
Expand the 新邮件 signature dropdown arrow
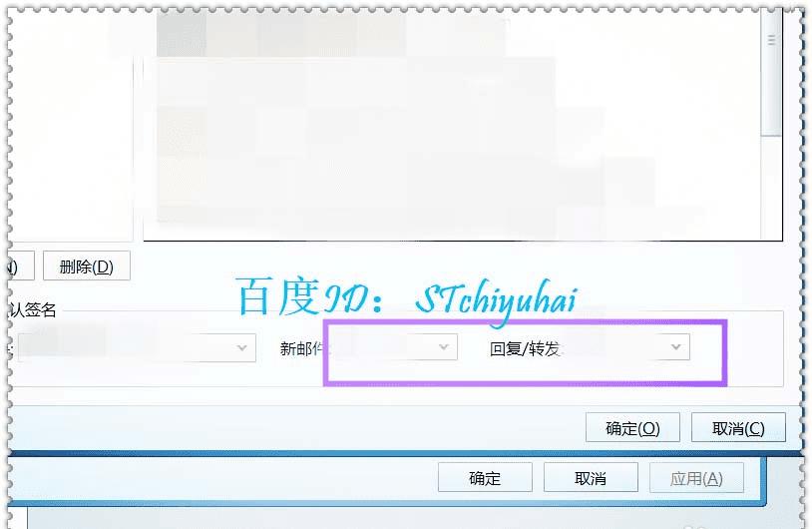(443, 346)
